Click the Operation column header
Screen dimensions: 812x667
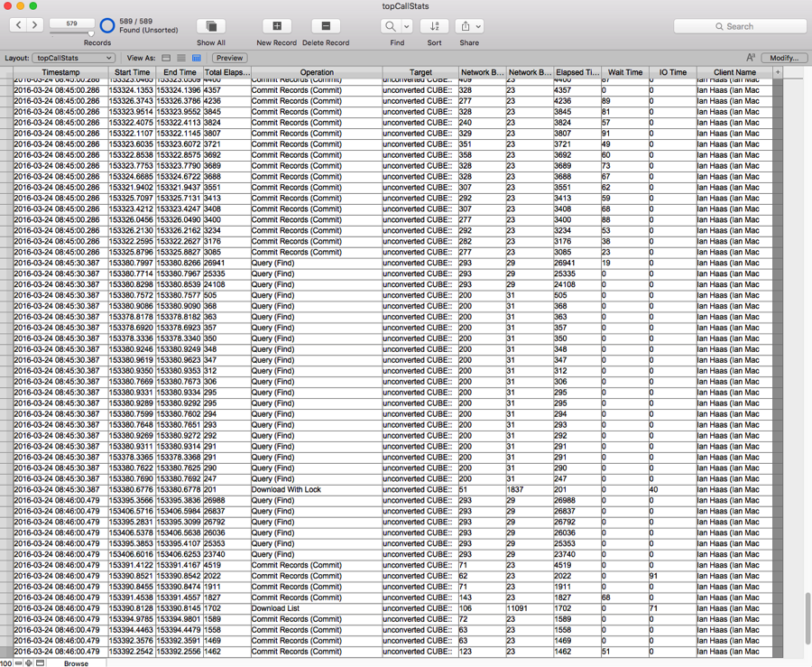tap(317, 72)
